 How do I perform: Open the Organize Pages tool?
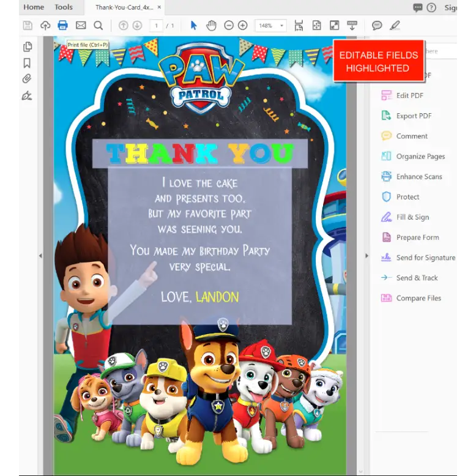pos(413,157)
